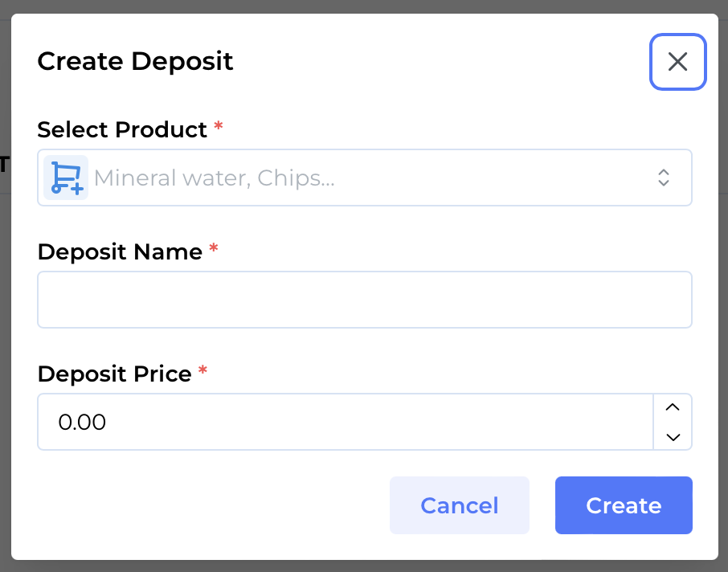Decrease deposit price with down arrow
Screen dimensions: 728x572
(673, 437)
